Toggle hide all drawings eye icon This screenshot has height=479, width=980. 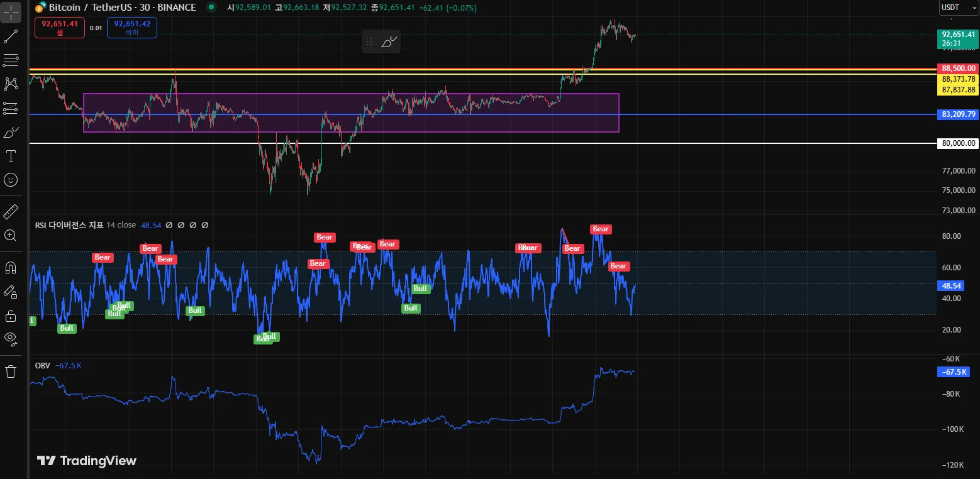tap(11, 339)
